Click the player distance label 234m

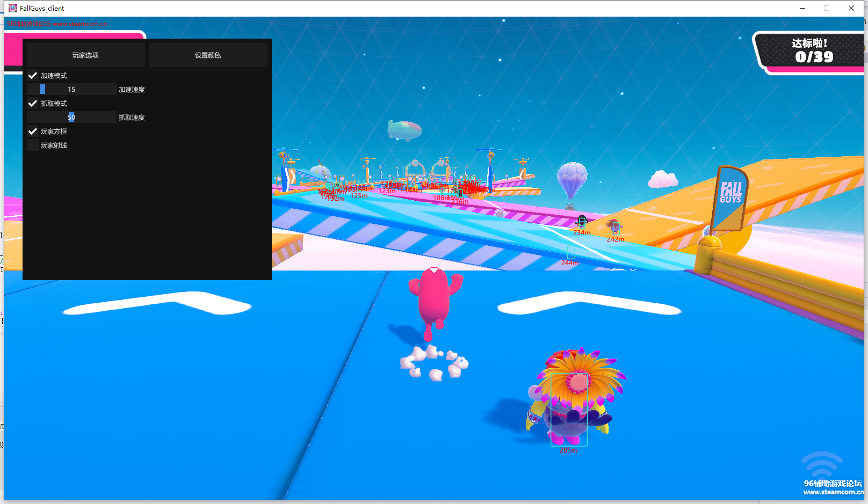coord(582,233)
